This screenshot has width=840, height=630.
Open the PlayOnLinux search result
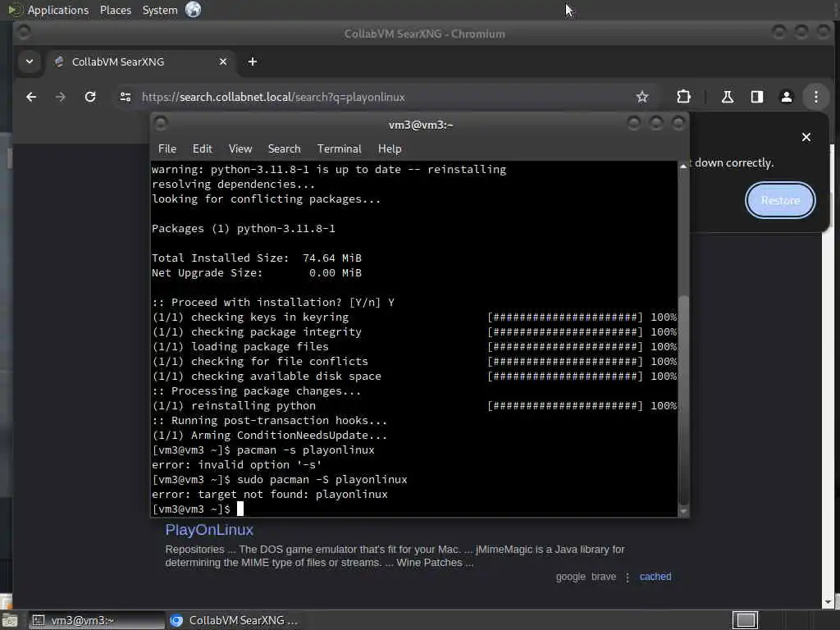pyautogui.click(x=209, y=530)
